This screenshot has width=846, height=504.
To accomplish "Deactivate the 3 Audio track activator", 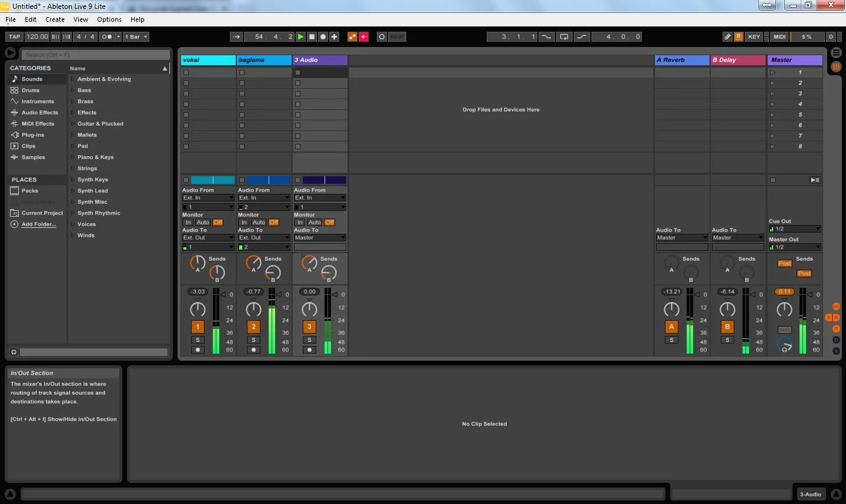I will 309,327.
